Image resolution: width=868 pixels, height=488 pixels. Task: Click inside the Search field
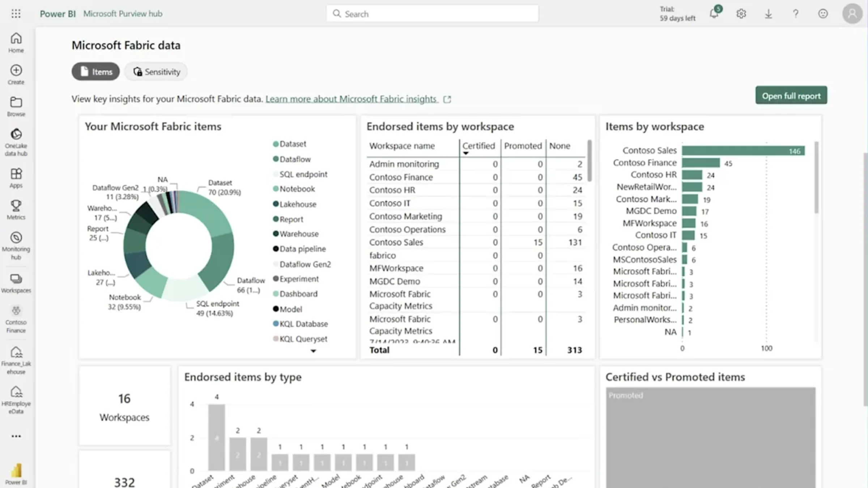click(x=432, y=13)
